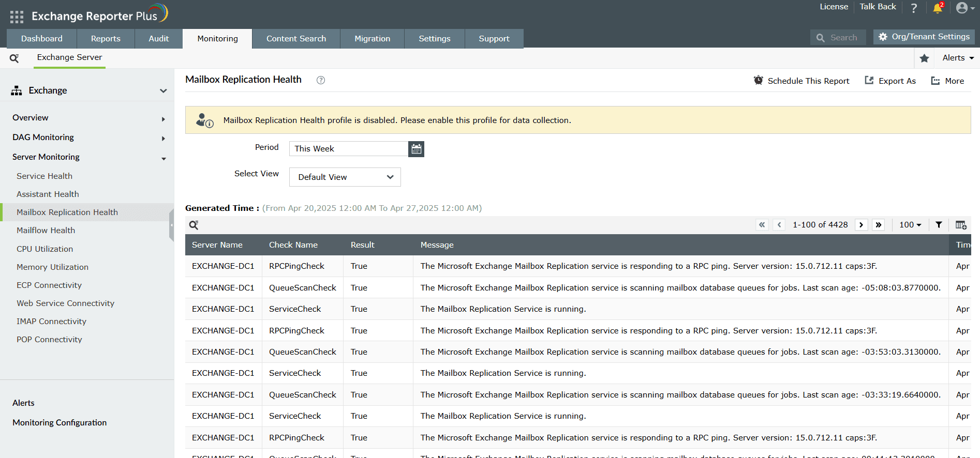Click the sidebar report search icon
980x458 pixels.
(x=14, y=58)
